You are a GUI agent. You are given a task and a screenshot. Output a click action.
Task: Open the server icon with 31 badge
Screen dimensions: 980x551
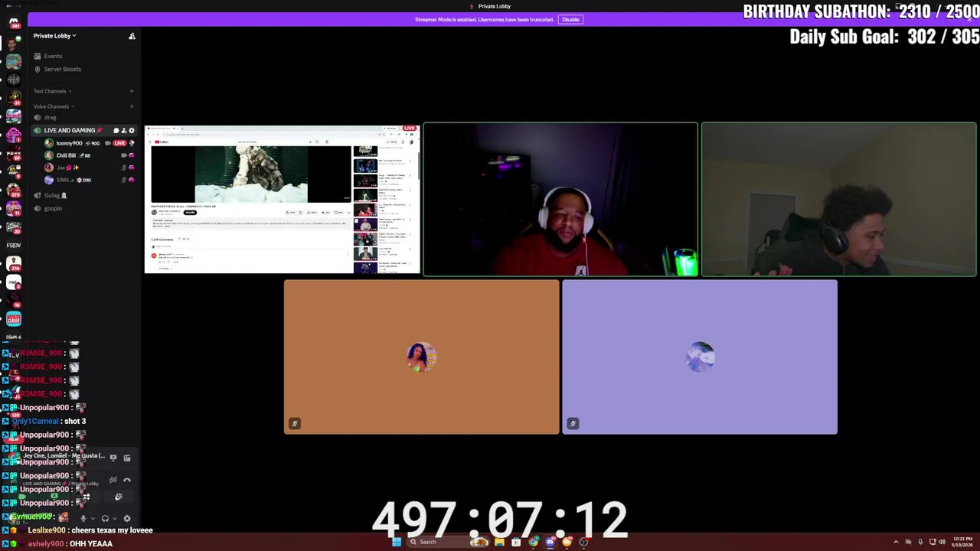14,97
